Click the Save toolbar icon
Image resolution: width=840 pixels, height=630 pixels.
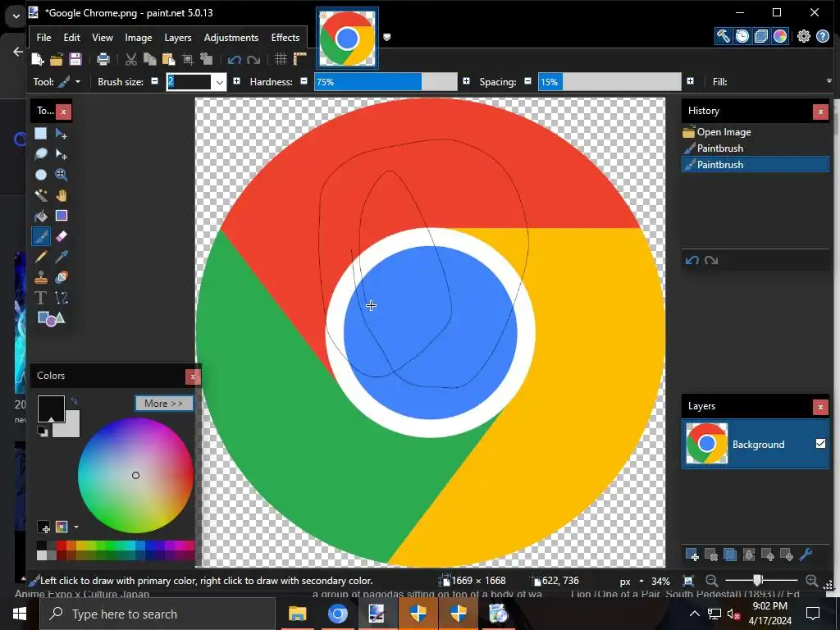coord(75,59)
